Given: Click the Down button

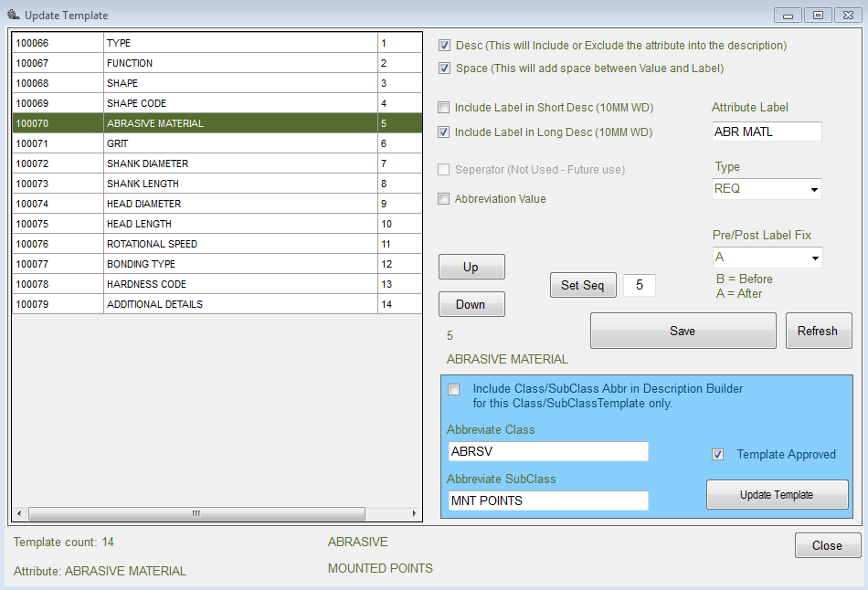Looking at the screenshot, I should tap(471, 304).
